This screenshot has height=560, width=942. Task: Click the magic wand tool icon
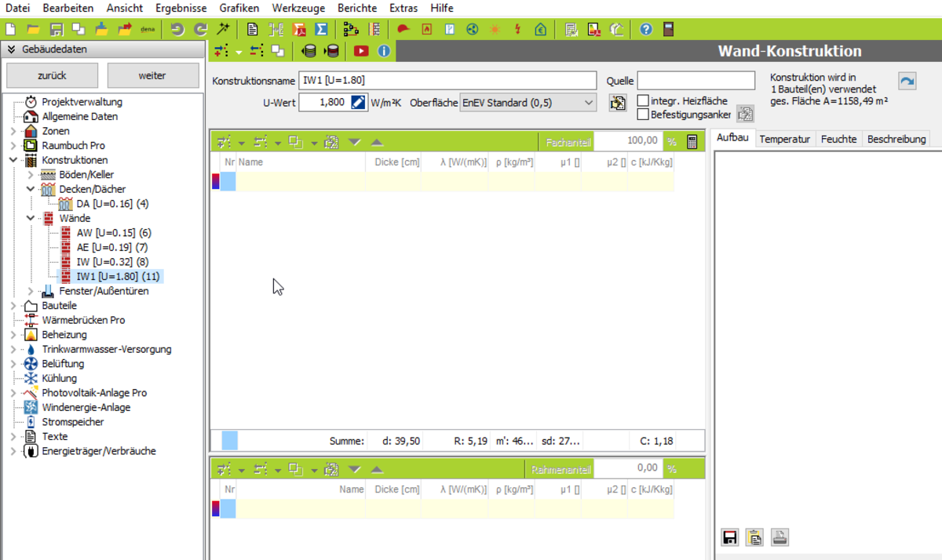[x=224, y=30]
